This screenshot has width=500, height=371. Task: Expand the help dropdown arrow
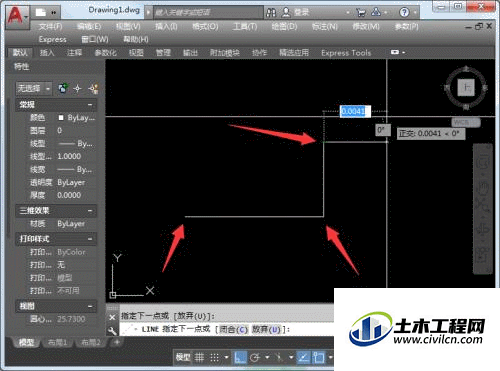(x=415, y=13)
